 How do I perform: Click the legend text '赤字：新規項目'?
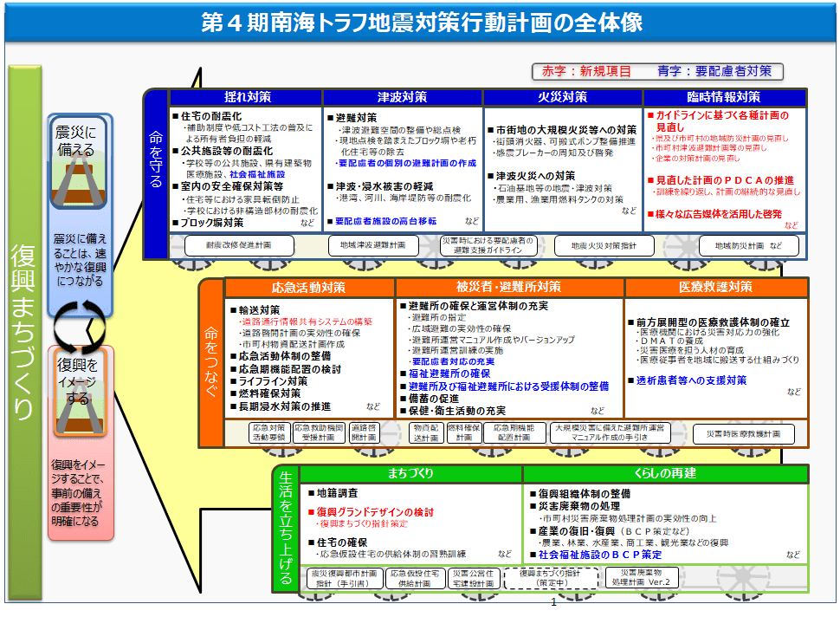click(586, 71)
